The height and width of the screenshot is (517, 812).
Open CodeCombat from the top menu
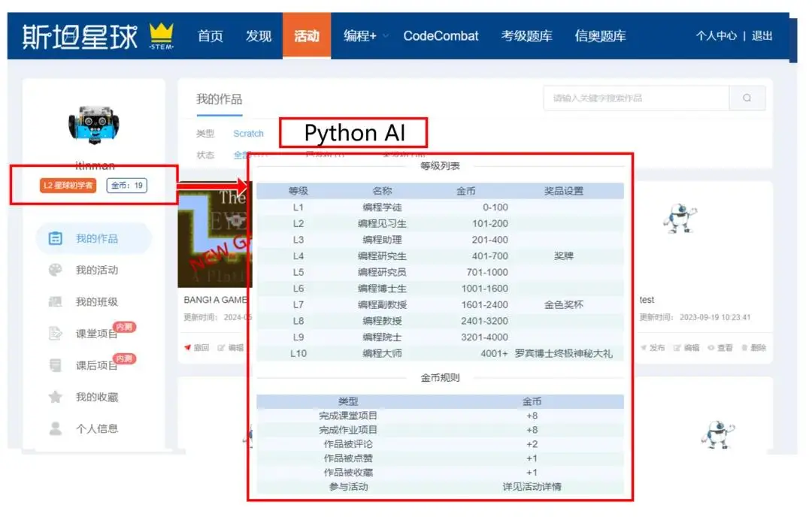point(441,35)
